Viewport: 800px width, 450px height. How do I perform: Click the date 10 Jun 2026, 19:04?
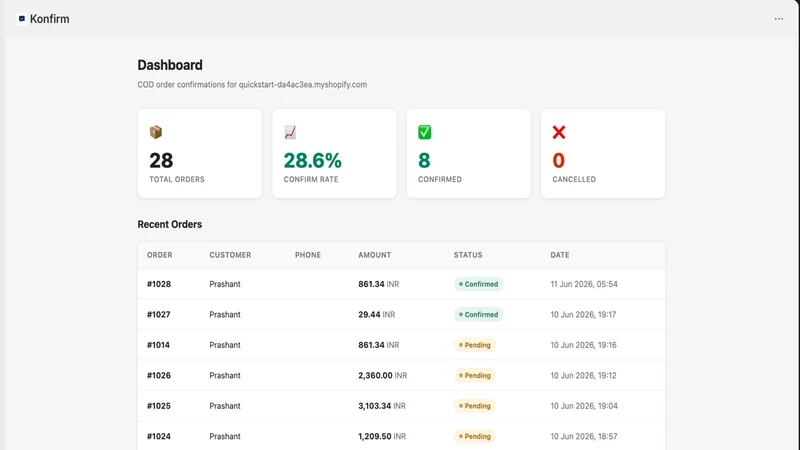584,406
